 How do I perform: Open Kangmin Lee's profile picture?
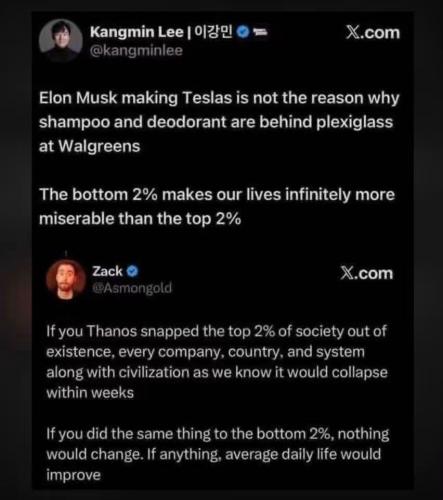click(61, 41)
